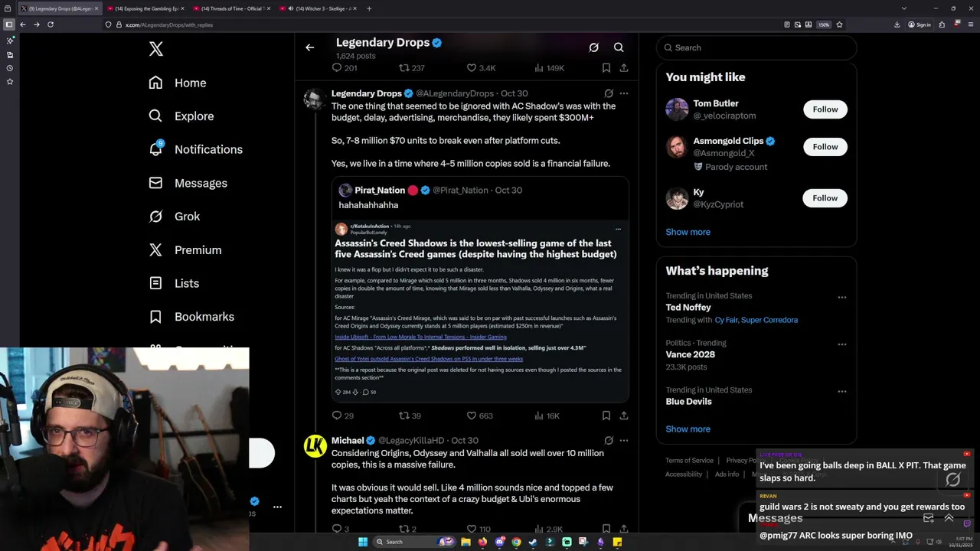980x551 pixels.
Task: Open File Explorer from the taskbar
Action: pos(465,542)
